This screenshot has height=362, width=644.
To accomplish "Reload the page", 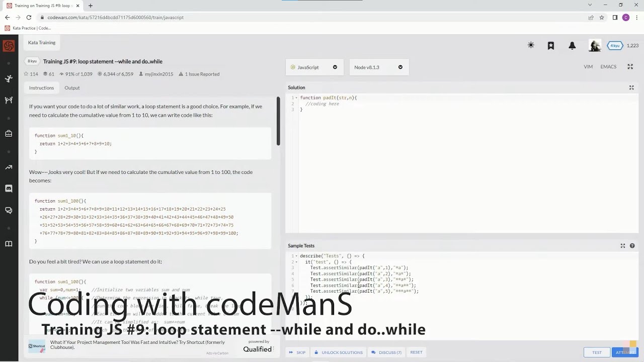I will 29,18.
